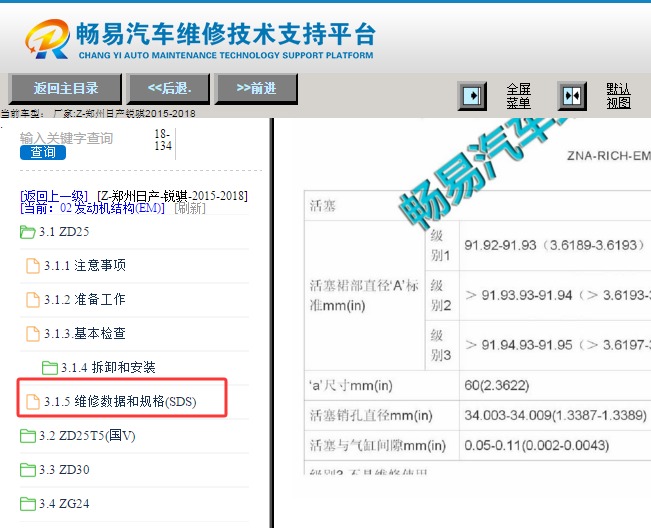Click the 3.1.2 准备工作 document icon
The image size is (651, 528).
click(33, 300)
